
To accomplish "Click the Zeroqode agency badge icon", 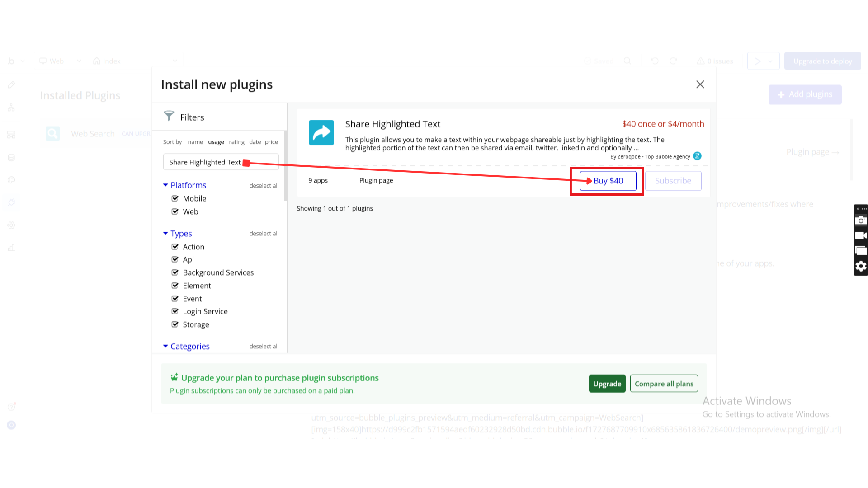I will pos(697,156).
